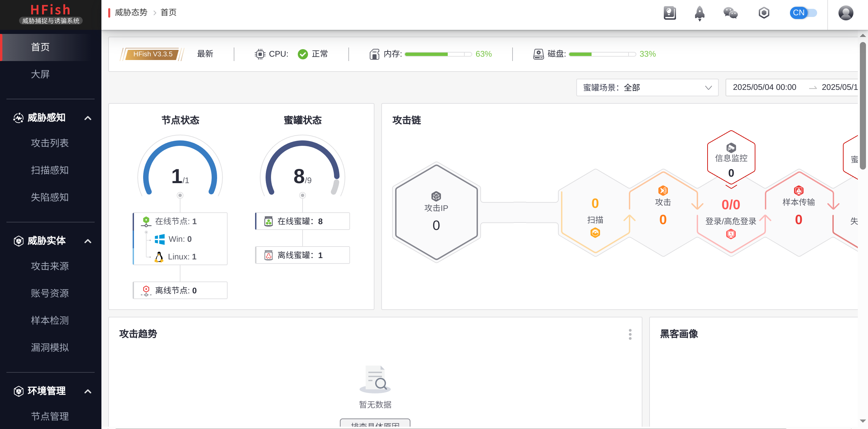Open the WeChat chat icon

coord(730,13)
